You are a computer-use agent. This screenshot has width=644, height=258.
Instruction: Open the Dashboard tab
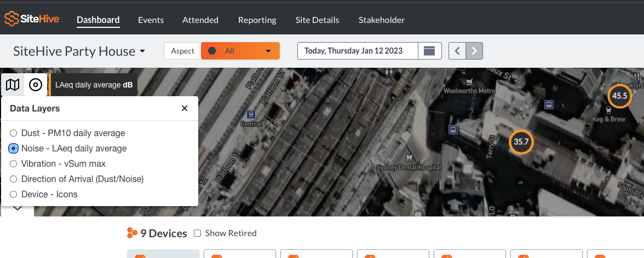point(98,20)
